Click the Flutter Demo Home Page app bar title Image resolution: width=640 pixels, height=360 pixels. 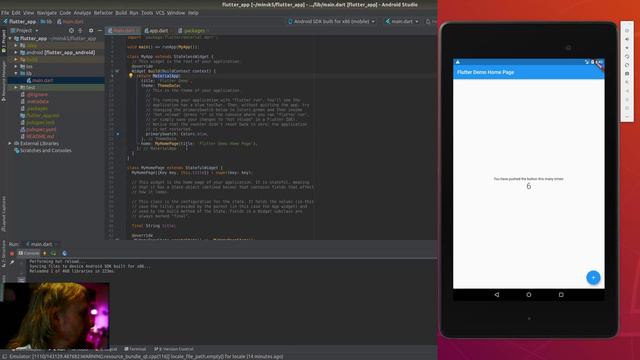[x=485, y=72]
